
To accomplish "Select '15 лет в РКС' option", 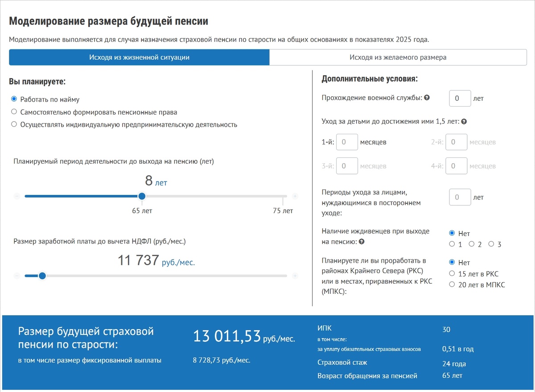I will tap(452, 273).
